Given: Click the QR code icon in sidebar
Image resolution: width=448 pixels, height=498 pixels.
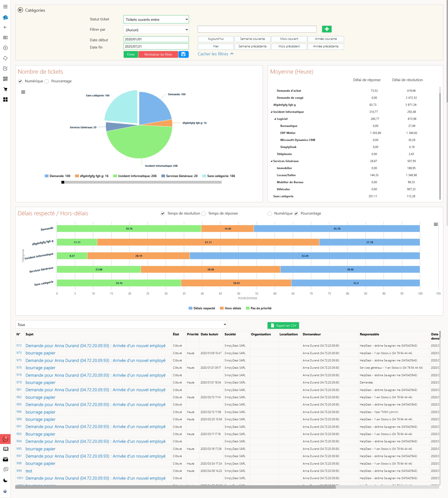Looking at the screenshot, I should 5,79.
